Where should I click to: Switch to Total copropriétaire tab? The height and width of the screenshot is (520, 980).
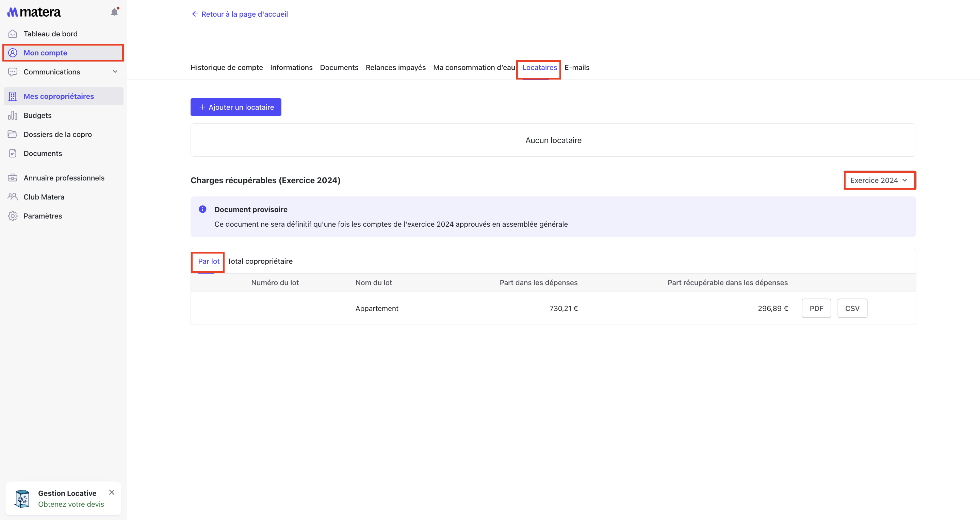[x=260, y=261]
